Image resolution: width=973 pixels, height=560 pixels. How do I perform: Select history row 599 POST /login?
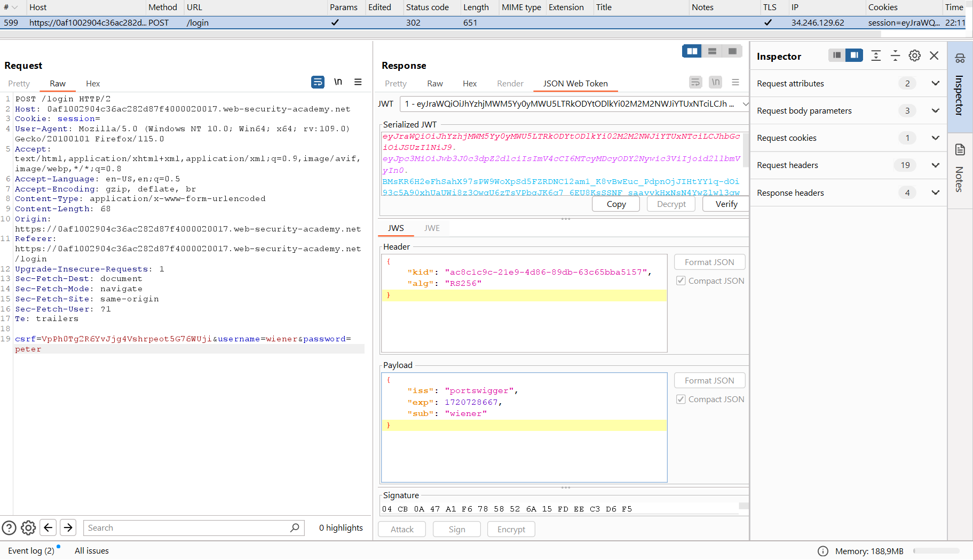click(x=484, y=22)
